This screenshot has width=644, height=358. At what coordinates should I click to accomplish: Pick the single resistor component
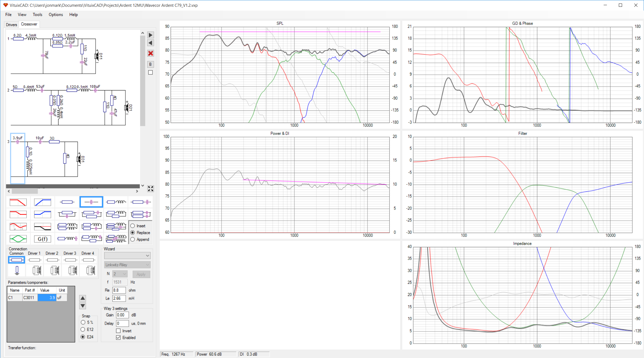pyautogui.click(x=67, y=202)
